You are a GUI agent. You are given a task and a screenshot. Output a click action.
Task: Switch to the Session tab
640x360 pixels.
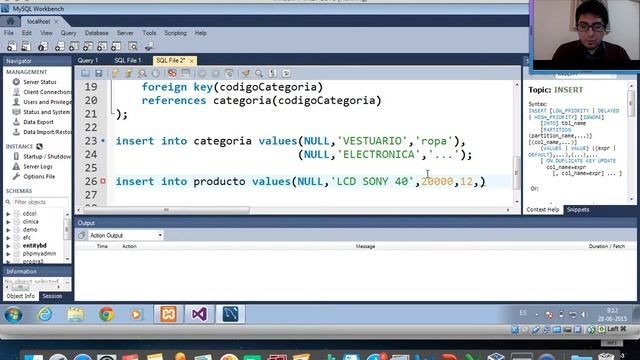pyautogui.click(x=52, y=296)
